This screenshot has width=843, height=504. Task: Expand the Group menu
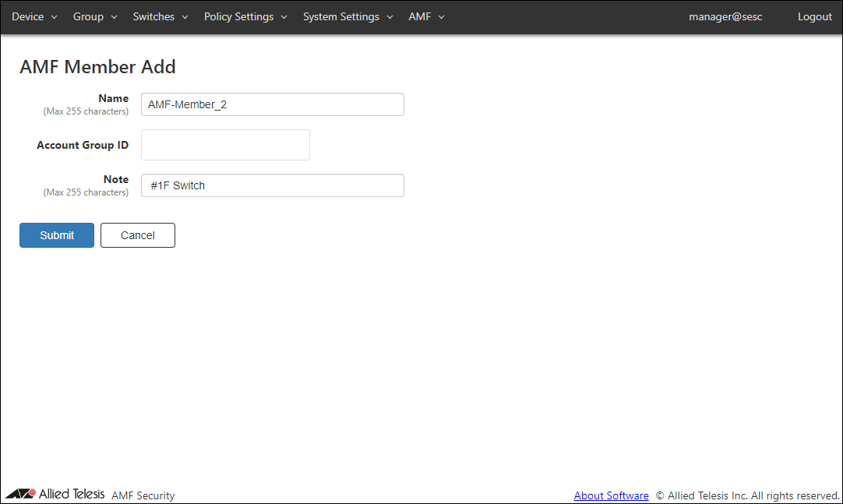pos(95,16)
